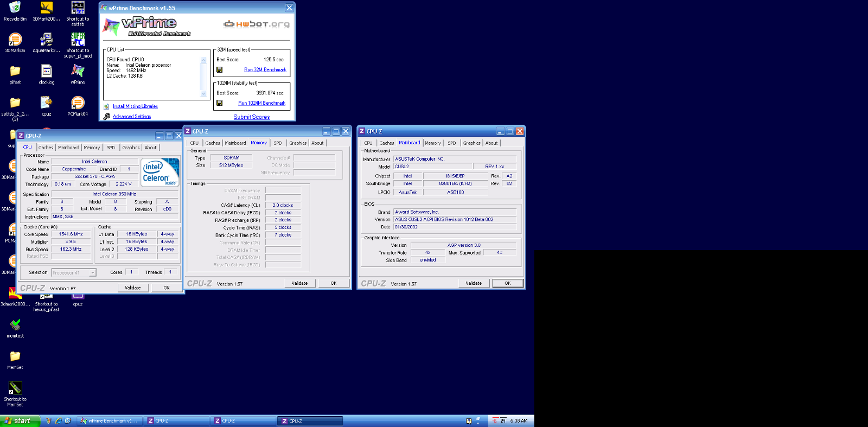Open the Shortcut to hexus_pifast icon

[x=47, y=302]
